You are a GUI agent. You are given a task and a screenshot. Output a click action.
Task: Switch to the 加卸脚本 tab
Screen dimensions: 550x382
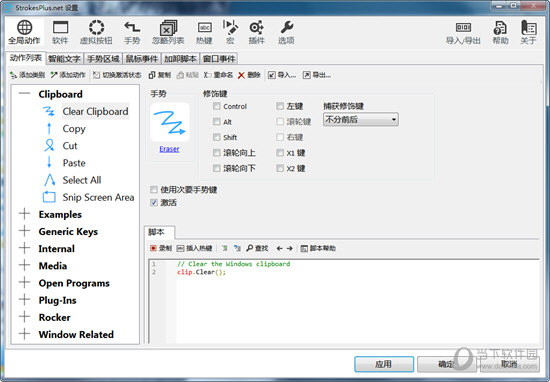[180, 59]
